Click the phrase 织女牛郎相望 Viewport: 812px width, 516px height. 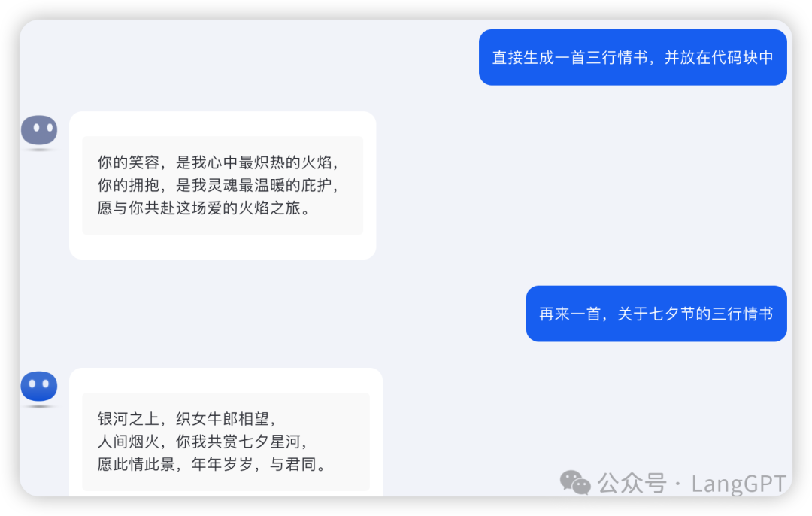223,419
